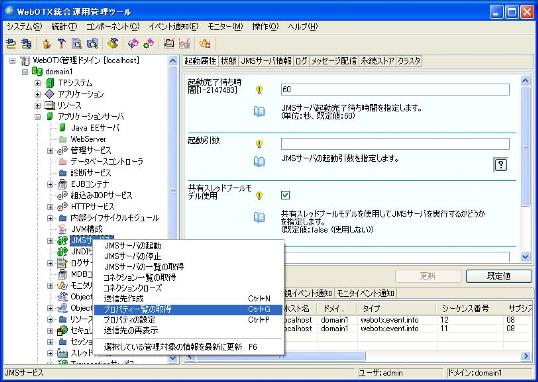Select プロパティの設定 context menu entry
This screenshot has height=382, width=538.
point(188,320)
